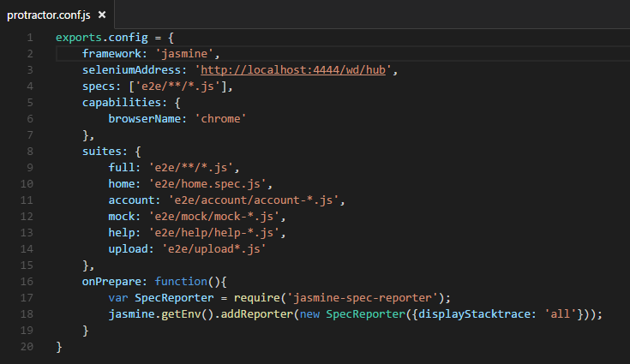Click the 'framework' property name
Screen dimensions: 630x364
111,54
